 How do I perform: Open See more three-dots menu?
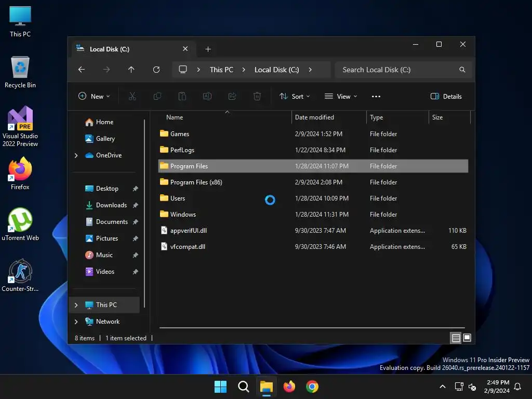(376, 96)
